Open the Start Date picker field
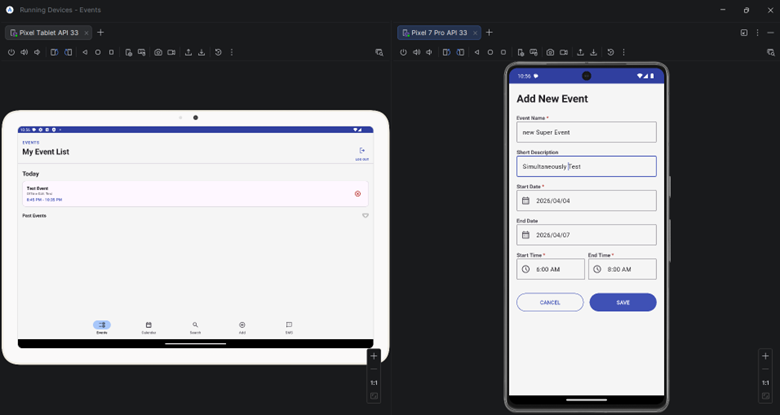This screenshot has height=415, width=780. (x=586, y=200)
